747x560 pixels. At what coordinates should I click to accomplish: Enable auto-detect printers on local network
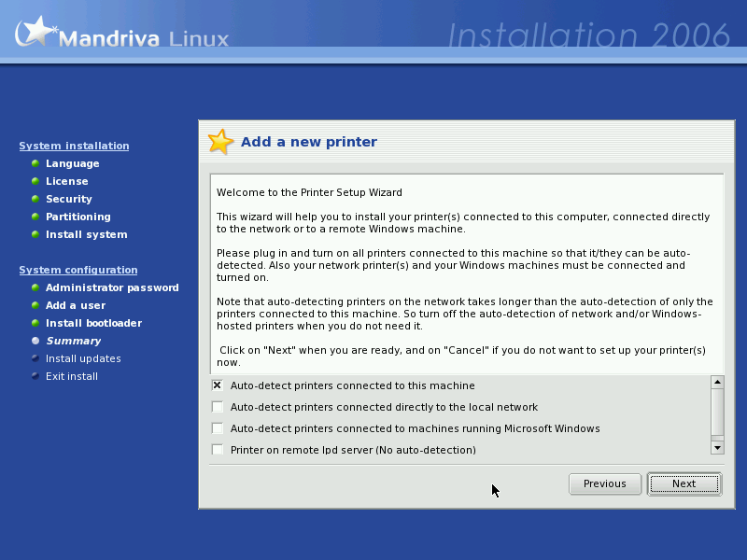click(218, 407)
